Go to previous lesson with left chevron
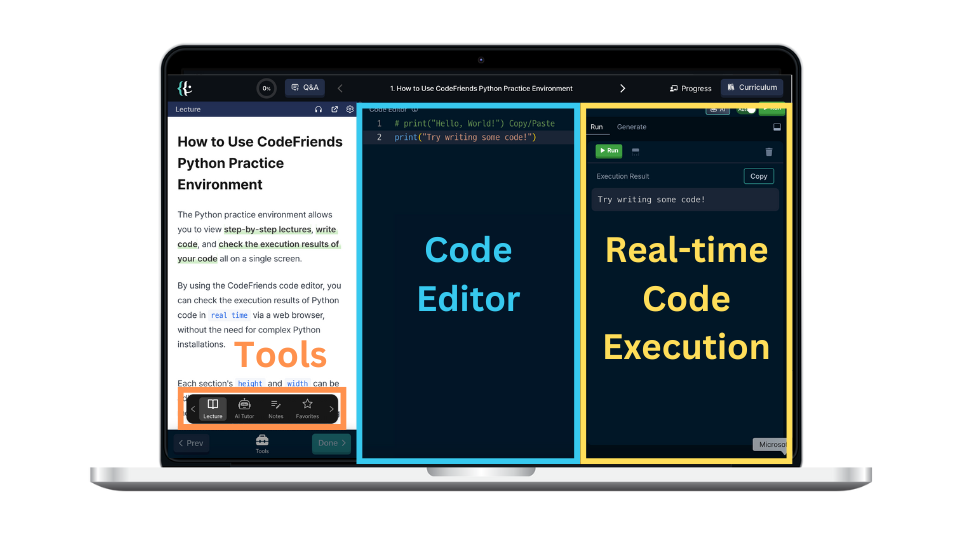 [x=340, y=88]
